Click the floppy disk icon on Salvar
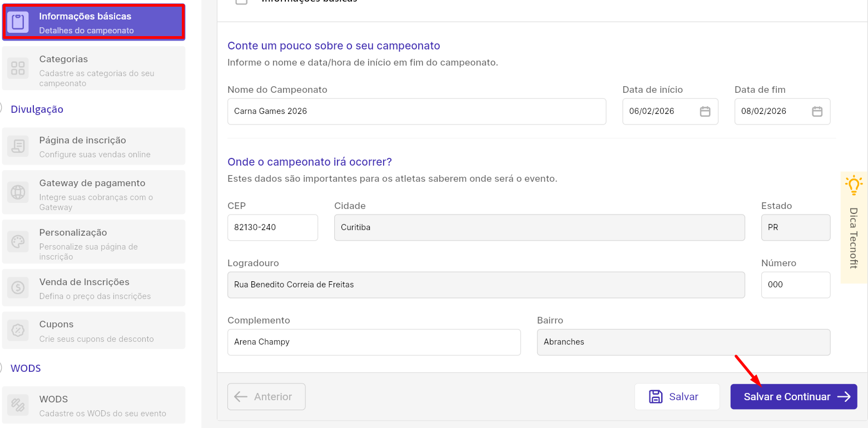This screenshot has height=428, width=868. click(656, 396)
